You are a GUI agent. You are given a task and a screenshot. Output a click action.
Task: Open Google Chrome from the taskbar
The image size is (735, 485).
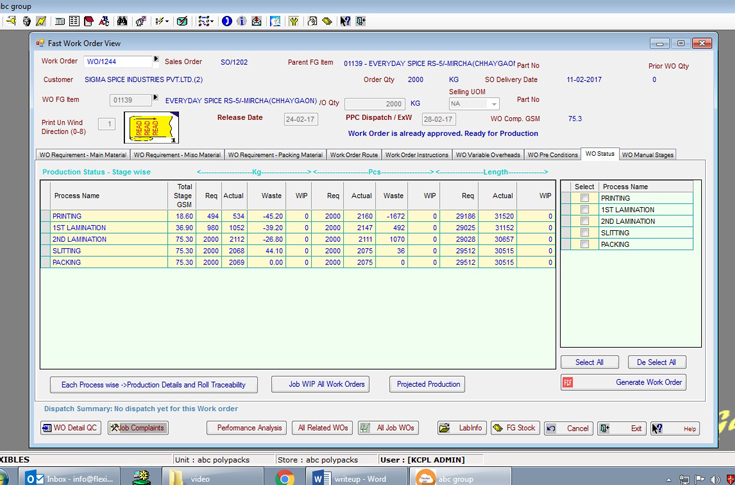tap(285, 477)
